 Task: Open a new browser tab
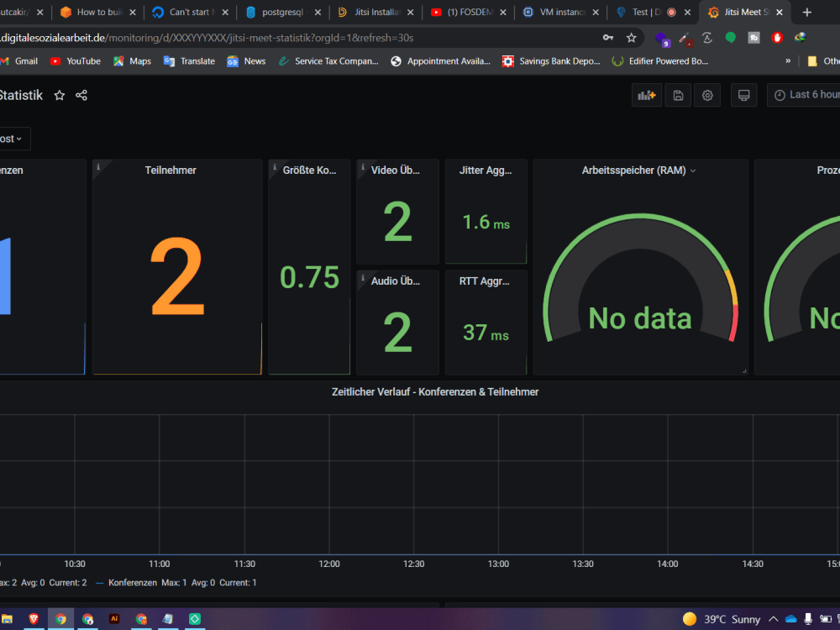point(806,12)
